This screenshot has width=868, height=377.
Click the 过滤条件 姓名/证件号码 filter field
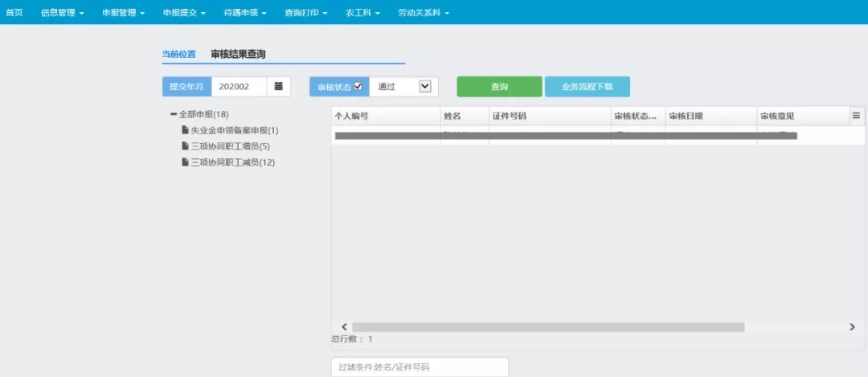pyautogui.click(x=420, y=367)
